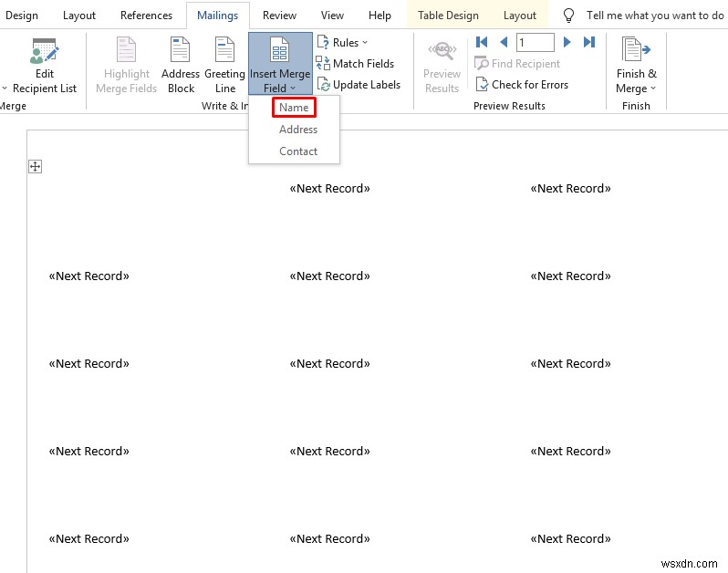
Task: Go to last record
Action: pos(589,42)
